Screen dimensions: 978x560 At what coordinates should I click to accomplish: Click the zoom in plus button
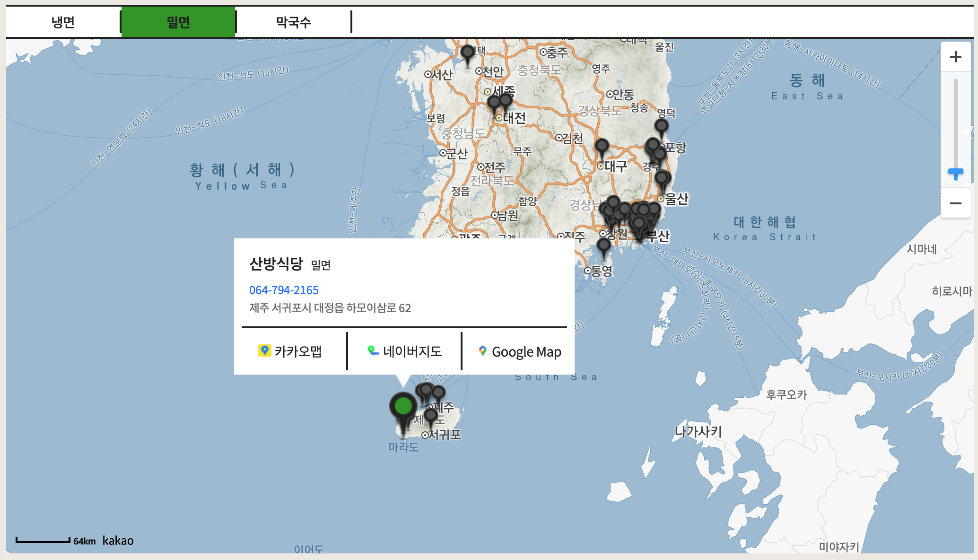click(955, 57)
